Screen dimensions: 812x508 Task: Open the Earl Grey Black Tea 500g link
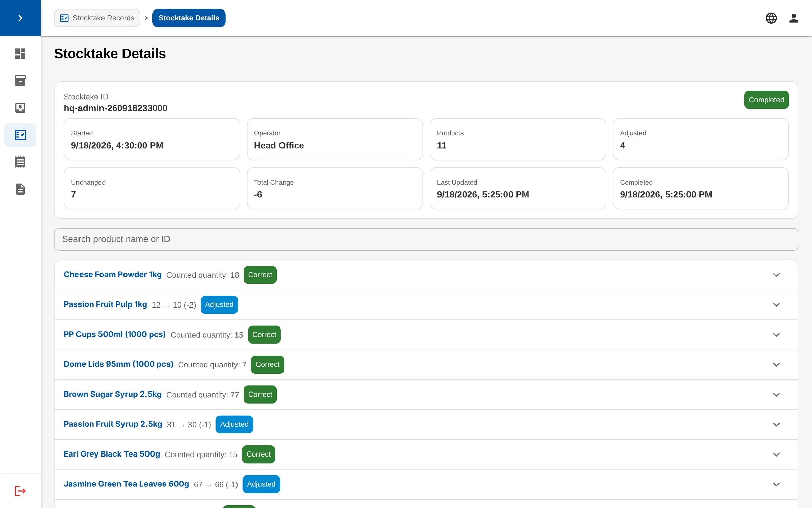(112, 454)
